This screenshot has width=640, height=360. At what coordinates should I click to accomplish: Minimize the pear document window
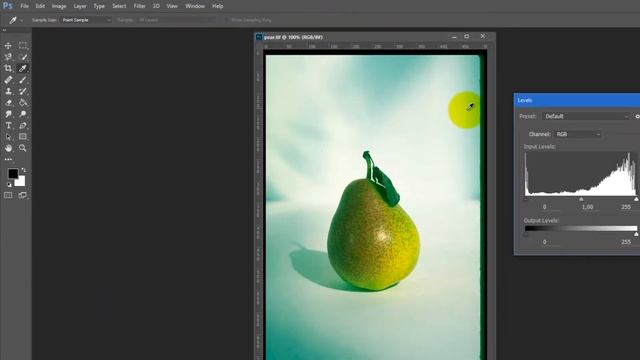(x=454, y=37)
